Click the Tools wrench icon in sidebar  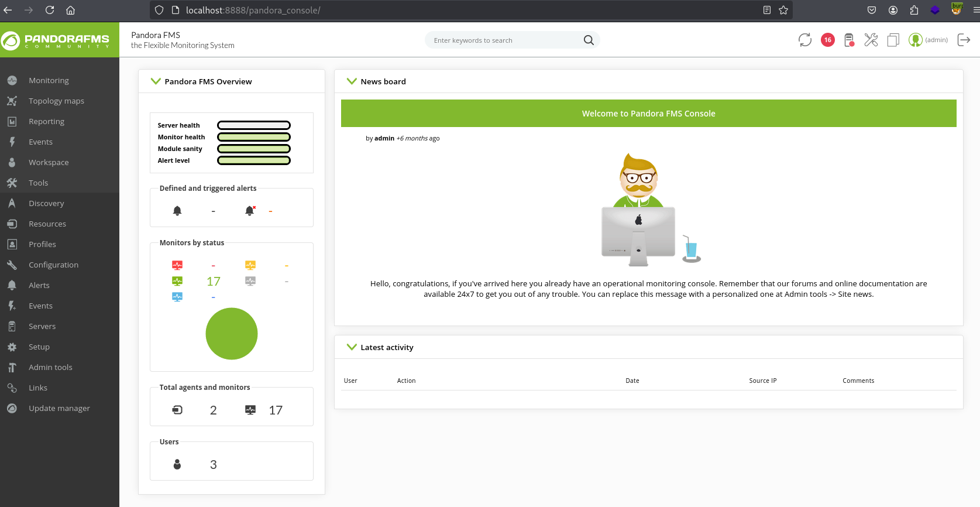12,183
